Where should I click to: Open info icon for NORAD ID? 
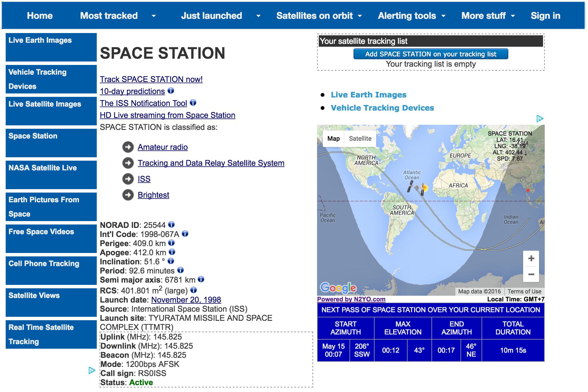click(x=171, y=224)
